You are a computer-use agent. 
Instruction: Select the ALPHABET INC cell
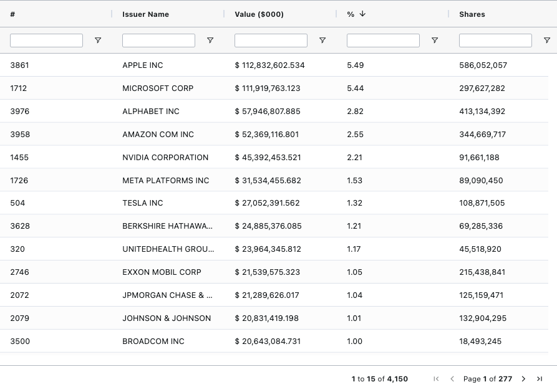point(150,112)
